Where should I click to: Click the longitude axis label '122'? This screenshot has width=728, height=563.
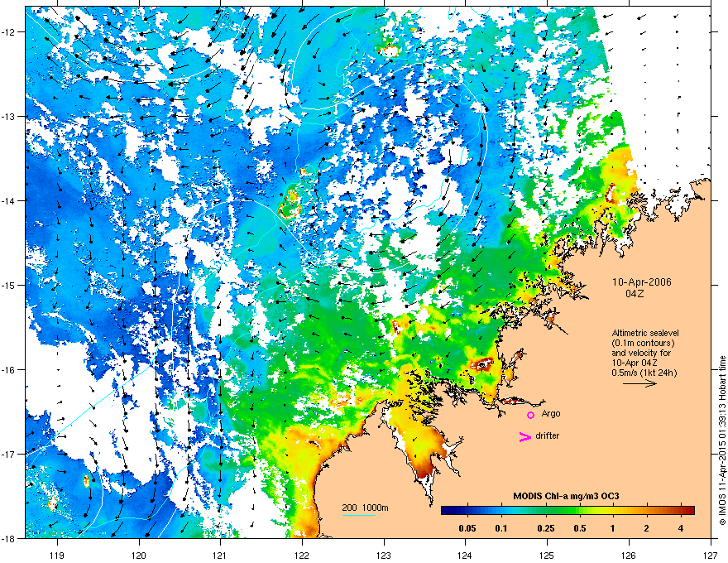pyautogui.click(x=302, y=555)
